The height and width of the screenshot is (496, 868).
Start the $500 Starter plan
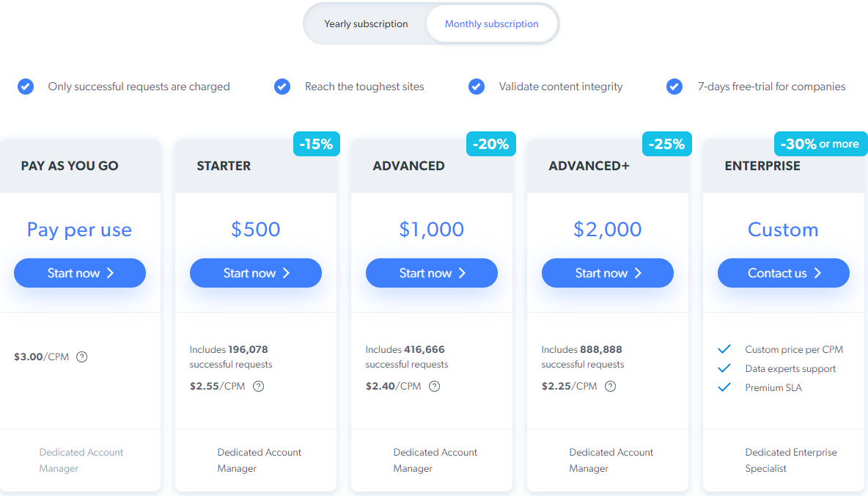click(256, 273)
